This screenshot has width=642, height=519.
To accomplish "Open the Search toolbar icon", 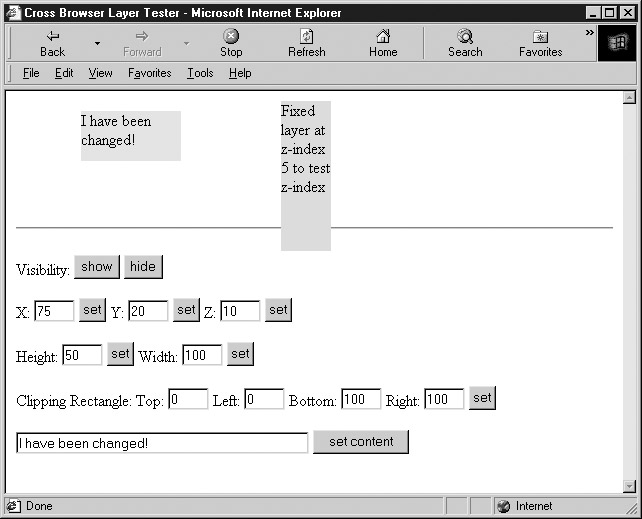I will tap(465, 36).
